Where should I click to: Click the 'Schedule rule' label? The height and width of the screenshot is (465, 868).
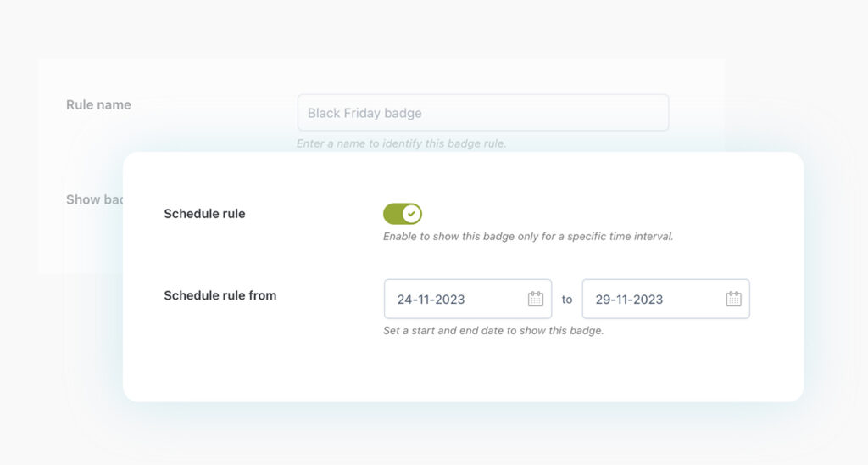point(204,214)
